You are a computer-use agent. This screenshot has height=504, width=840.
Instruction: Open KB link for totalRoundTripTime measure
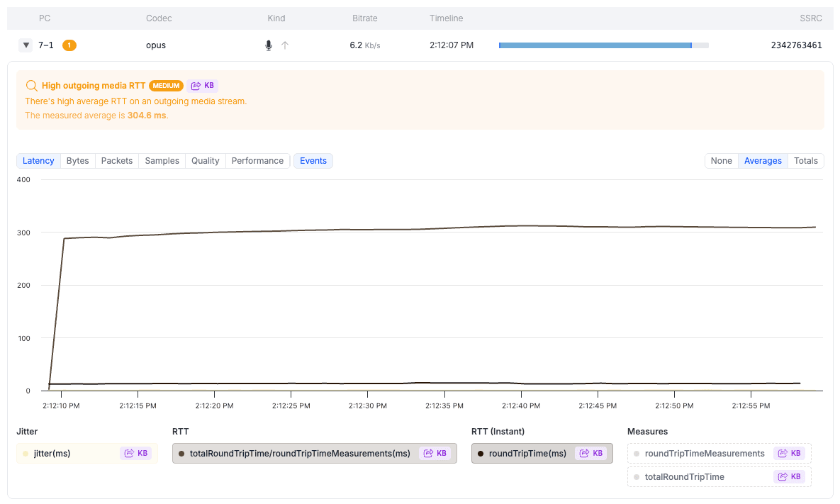790,477
